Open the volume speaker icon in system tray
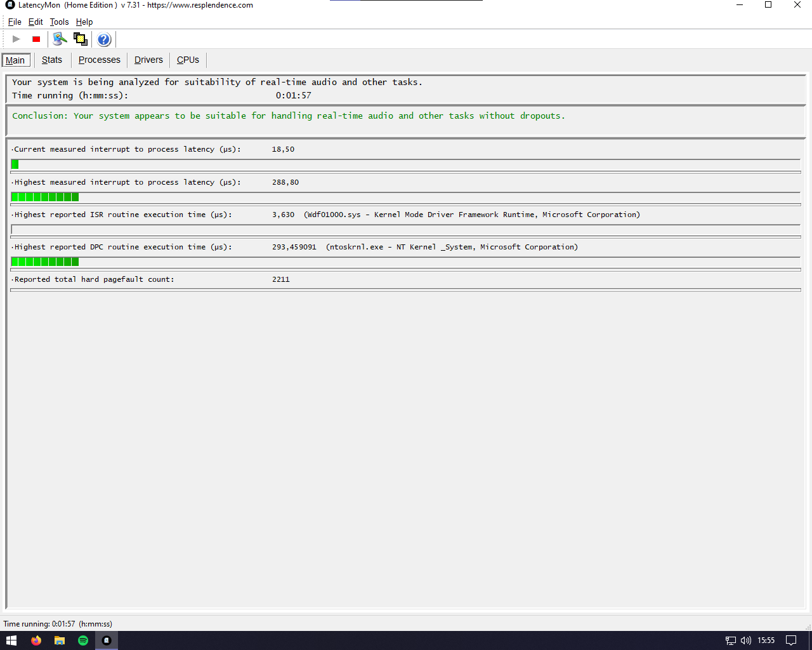Image resolution: width=812 pixels, height=650 pixels. (x=746, y=640)
